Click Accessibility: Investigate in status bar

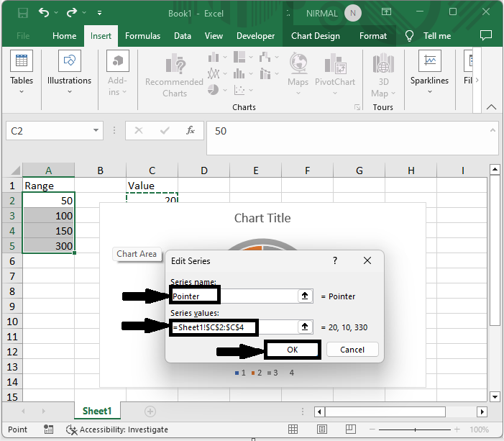point(117,429)
